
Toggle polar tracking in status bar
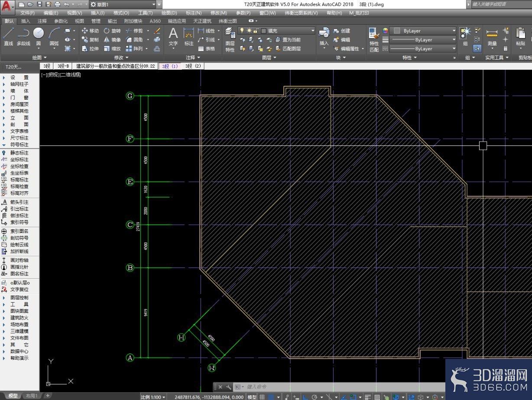click(315, 397)
